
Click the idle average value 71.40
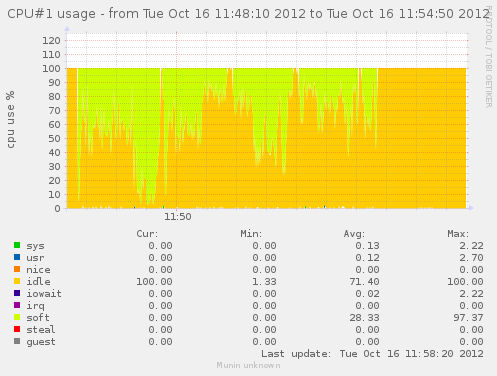pos(364,282)
